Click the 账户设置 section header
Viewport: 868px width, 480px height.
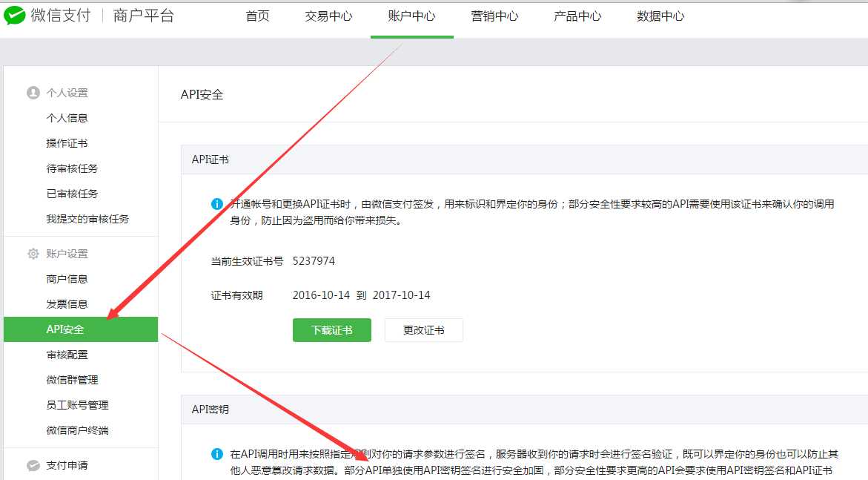pyautogui.click(x=67, y=254)
